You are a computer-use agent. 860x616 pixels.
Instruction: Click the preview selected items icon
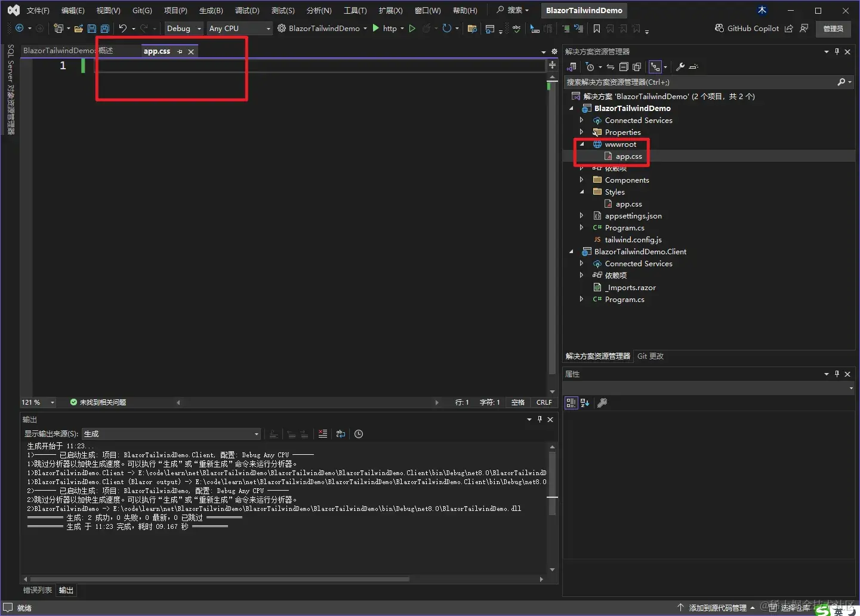pos(693,67)
